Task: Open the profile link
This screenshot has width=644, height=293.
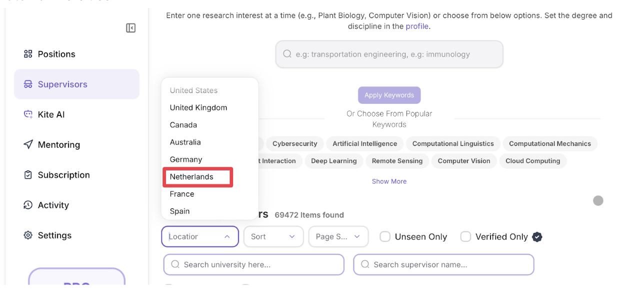Action: coord(417,26)
